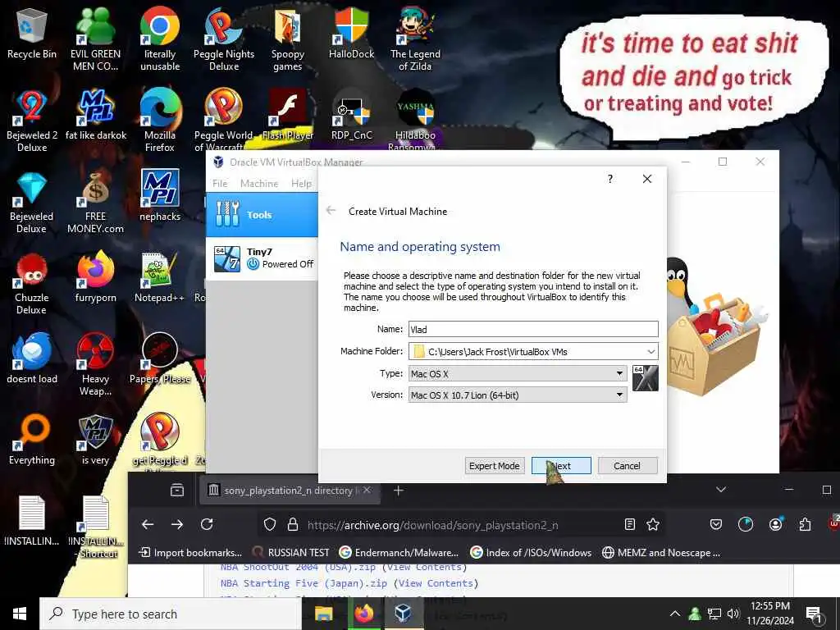The image size is (840, 630).
Task: Reload the page in Firefox
Action: coord(207,524)
